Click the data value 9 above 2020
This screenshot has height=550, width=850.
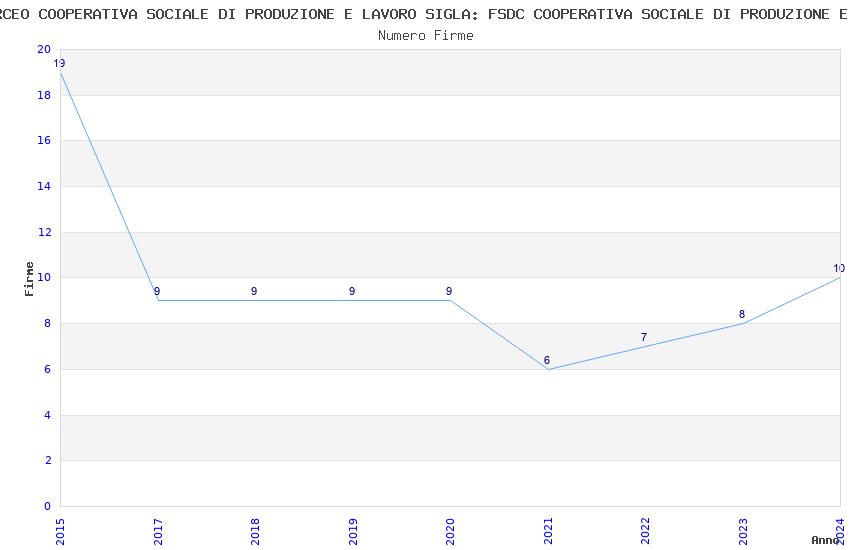pyautogui.click(x=449, y=292)
